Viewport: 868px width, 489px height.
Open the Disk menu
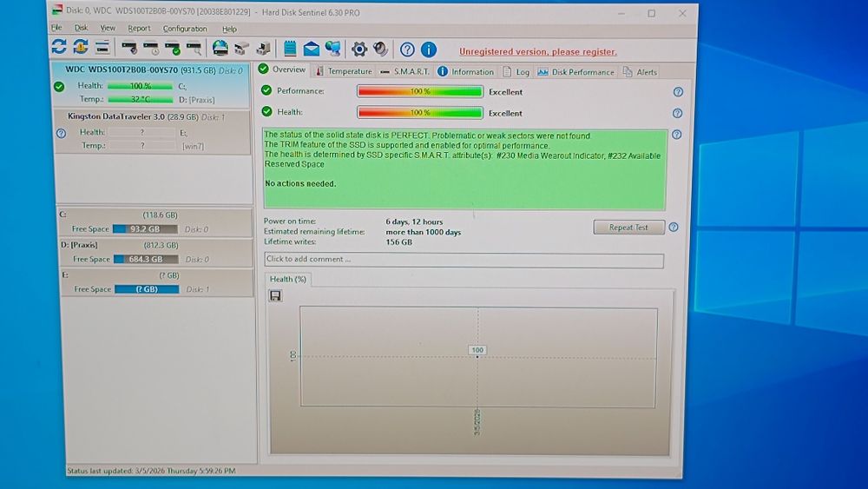82,28
